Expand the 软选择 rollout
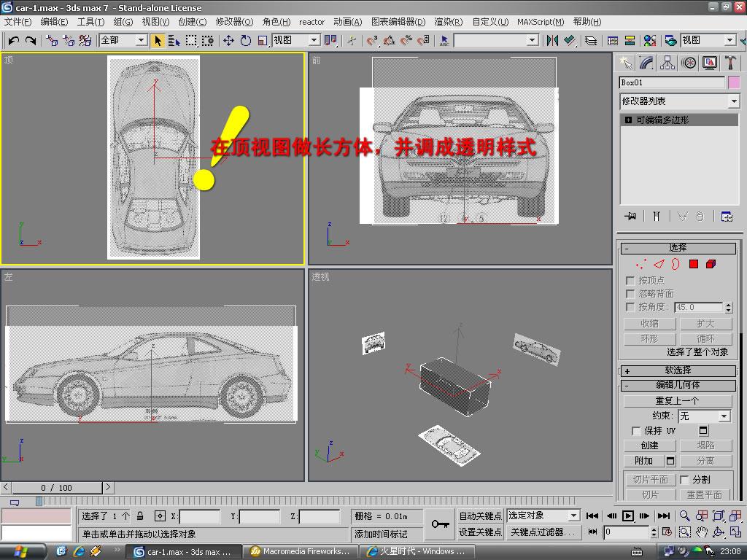747x560 pixels. (x=678, y=370)
